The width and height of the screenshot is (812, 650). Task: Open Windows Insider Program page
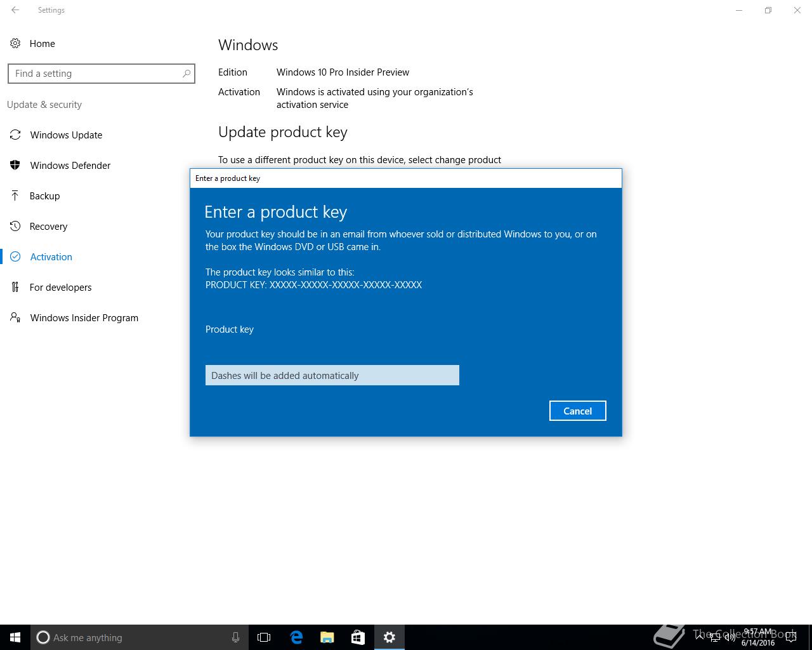pos(84,317)
